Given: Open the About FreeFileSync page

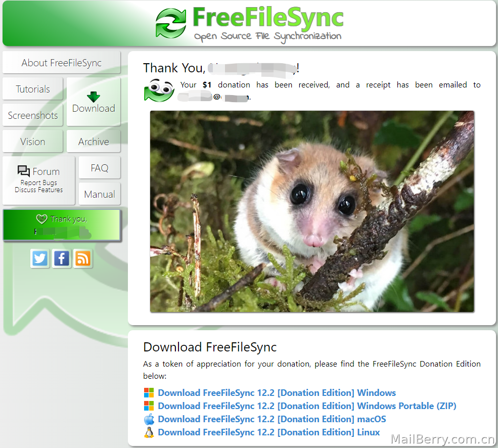Looking at the screenshot, I should 62,63.
